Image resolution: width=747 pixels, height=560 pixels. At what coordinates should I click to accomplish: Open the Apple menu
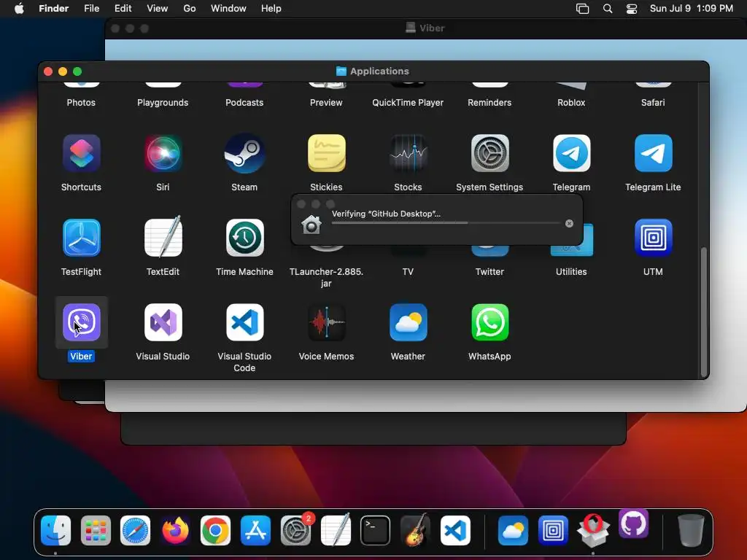19,9
